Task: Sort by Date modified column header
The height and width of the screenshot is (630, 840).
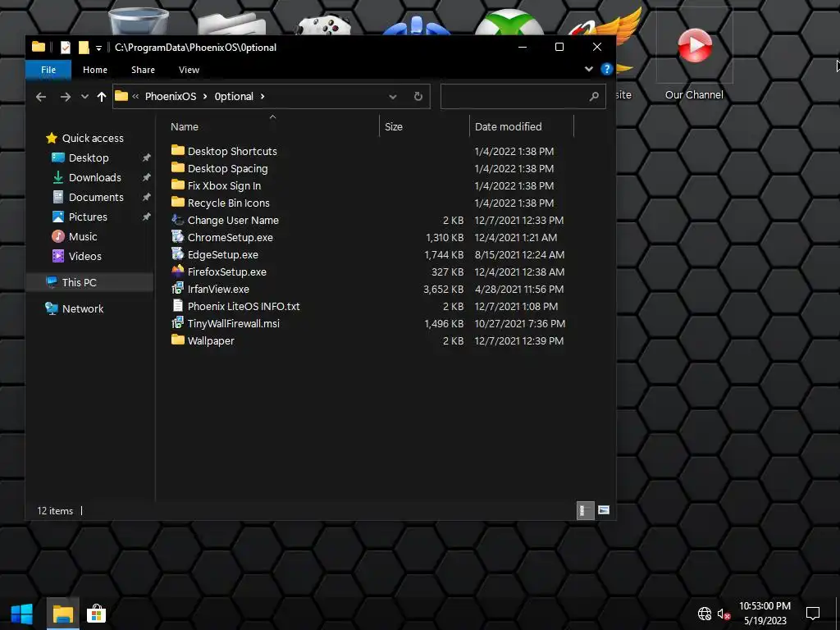Action: 522,127
